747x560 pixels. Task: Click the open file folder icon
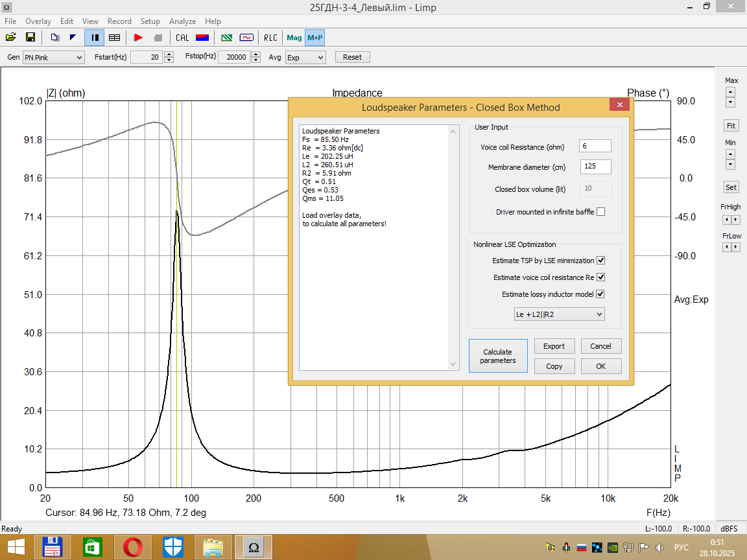coord(11,38)
